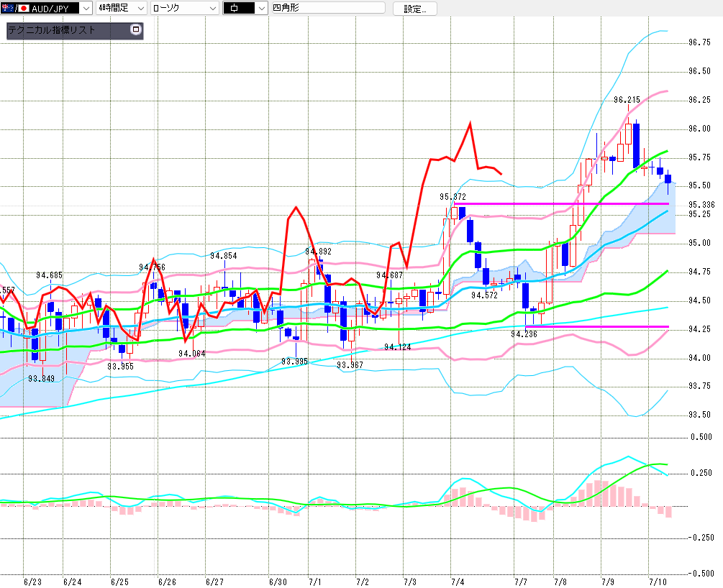This screenshot has height=588, width=723.
Task: Click the 94.756 price label
Action: click(x=152, y=267)
